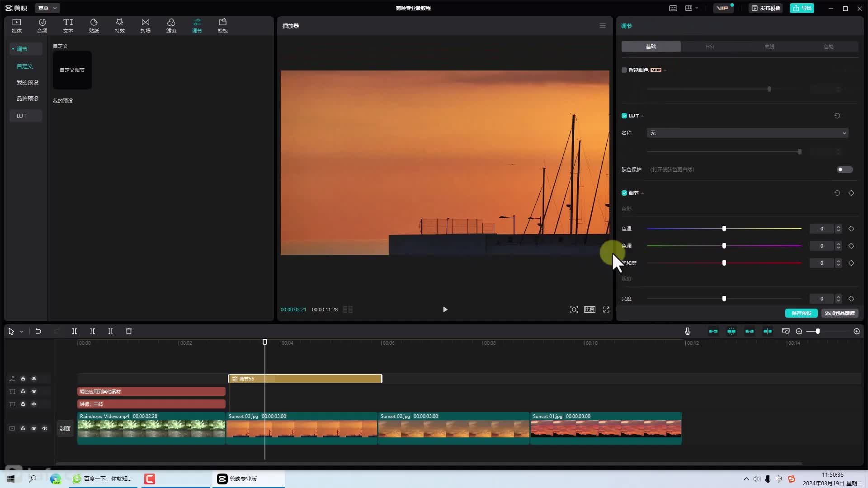This screenshot has height=488, width=868.
Task: Switch to the 曲线 curves tab
Action: pos(769,47)
